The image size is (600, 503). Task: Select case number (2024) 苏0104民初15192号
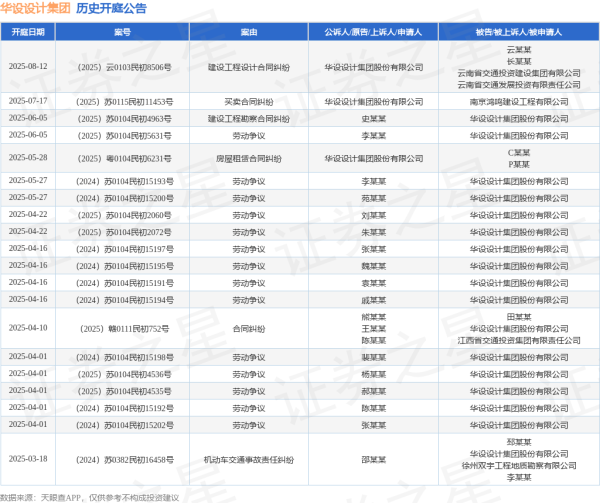pos(124,408)
